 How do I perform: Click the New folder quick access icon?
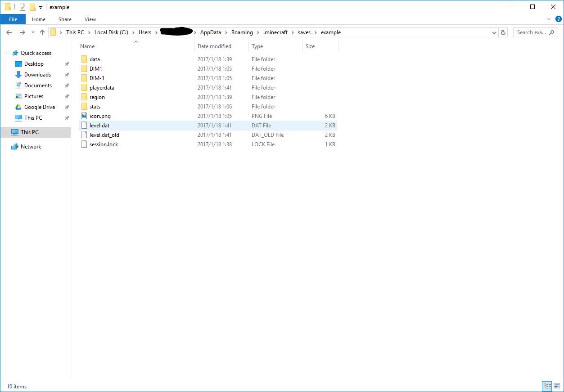click(32, 7)
